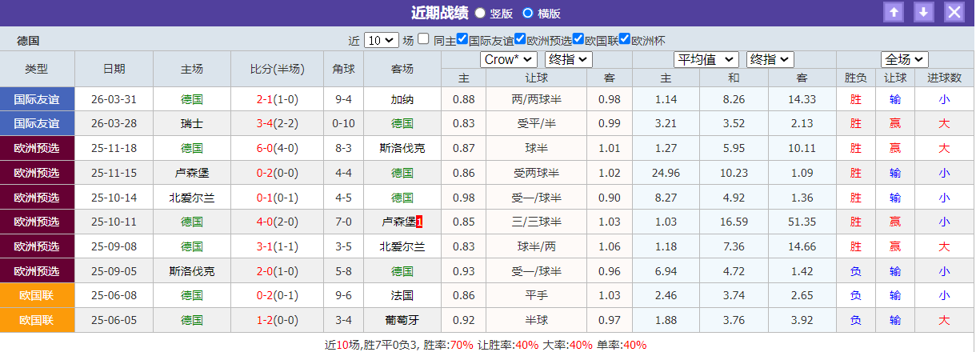Viewport: 980px width, 352px height.
Task: Click the 国际友谊 tag dated 26-03-28
Action: [37, 123]
